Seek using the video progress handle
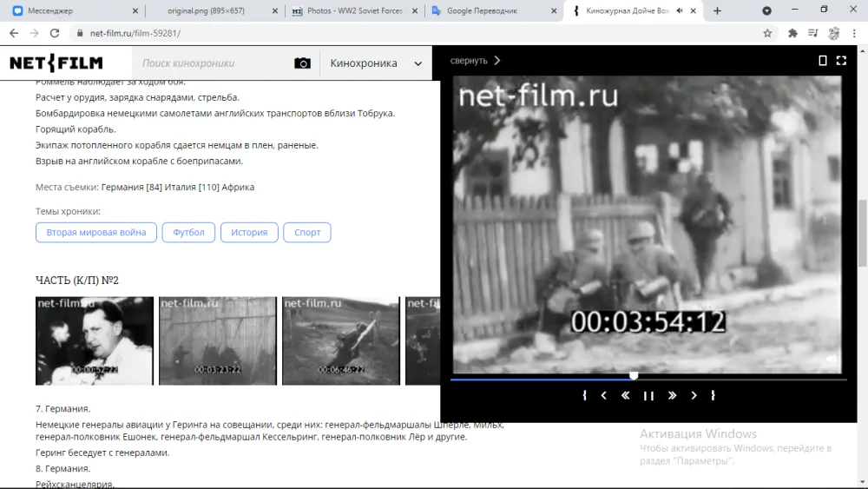Image resolution: width=868 pixels, height=489 pixels. tap(634, 376)
